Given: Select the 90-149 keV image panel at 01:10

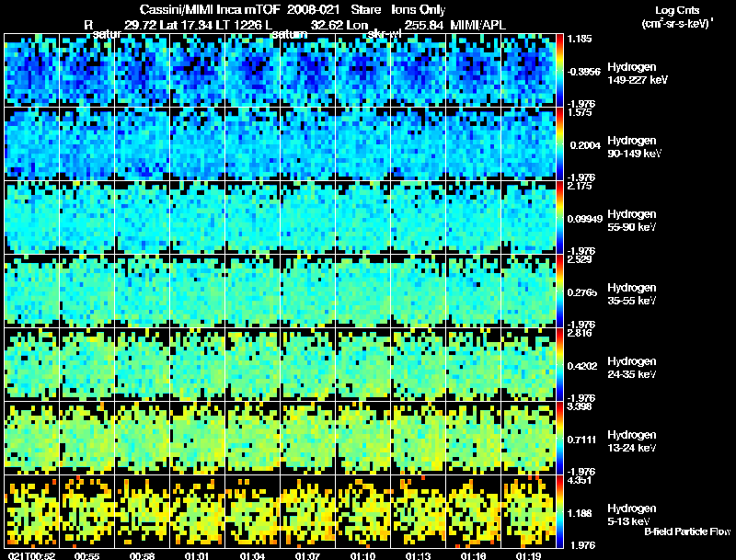Looking at the screenshot, I should 362,144.
